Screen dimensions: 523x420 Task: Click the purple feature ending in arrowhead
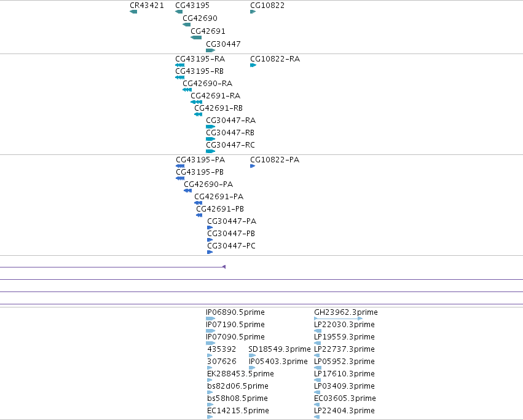pyautogui.click(x=112, y=267)
